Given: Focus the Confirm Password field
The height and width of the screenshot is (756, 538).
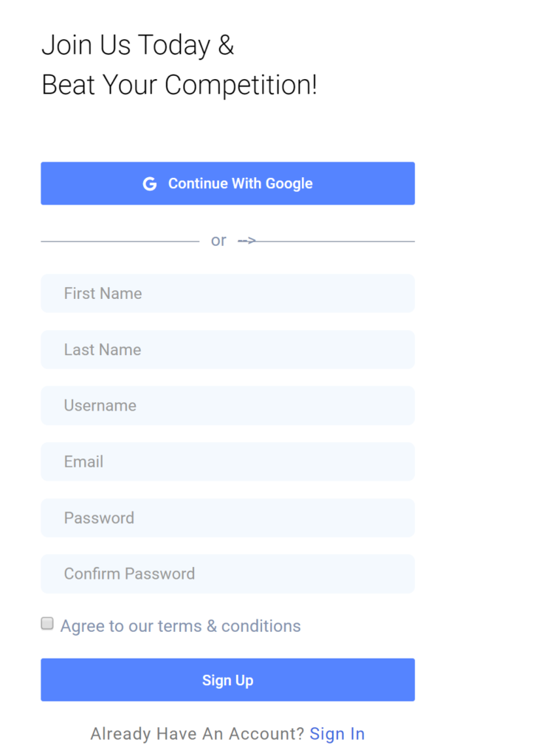Looking at the screenshot, I should [x=227, y=574].
